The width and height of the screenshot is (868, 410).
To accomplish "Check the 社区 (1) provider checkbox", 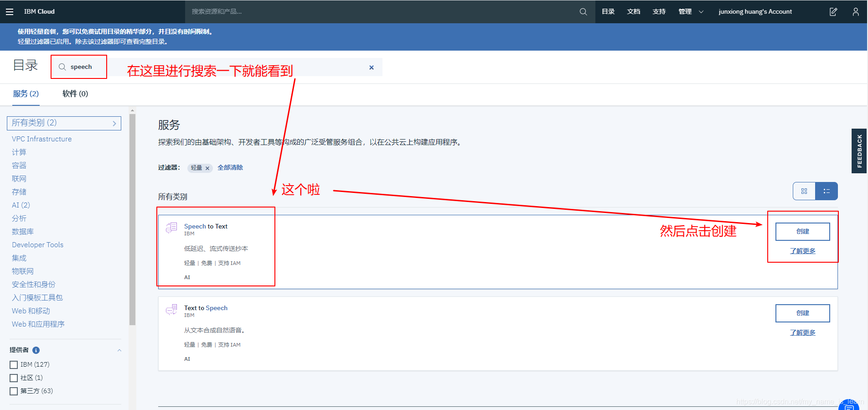I will tap(14, 378).
